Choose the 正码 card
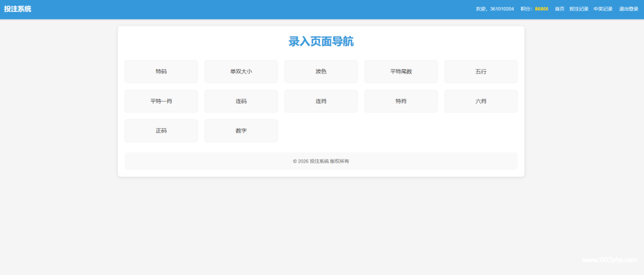This screenshot has width=644, height=275. [161, 131]
